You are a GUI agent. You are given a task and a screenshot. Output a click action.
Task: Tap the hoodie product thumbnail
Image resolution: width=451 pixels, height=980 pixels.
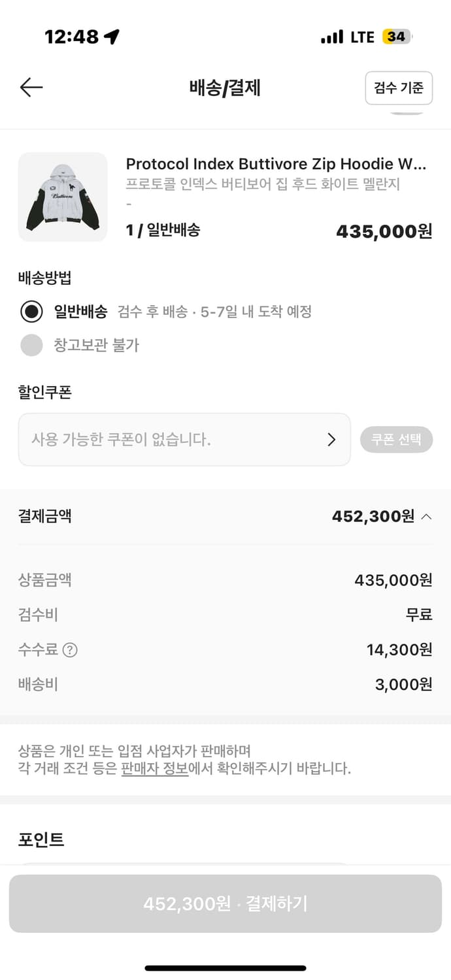point(63,197)
